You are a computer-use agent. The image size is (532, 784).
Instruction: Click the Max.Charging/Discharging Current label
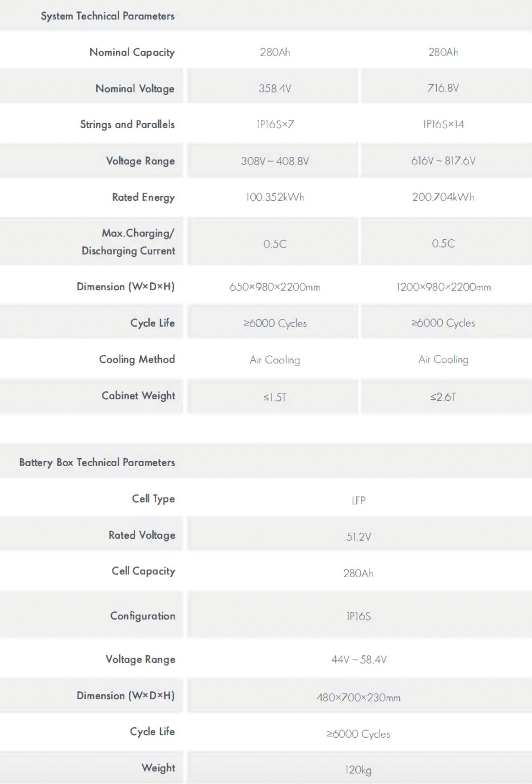pos(129,242)
